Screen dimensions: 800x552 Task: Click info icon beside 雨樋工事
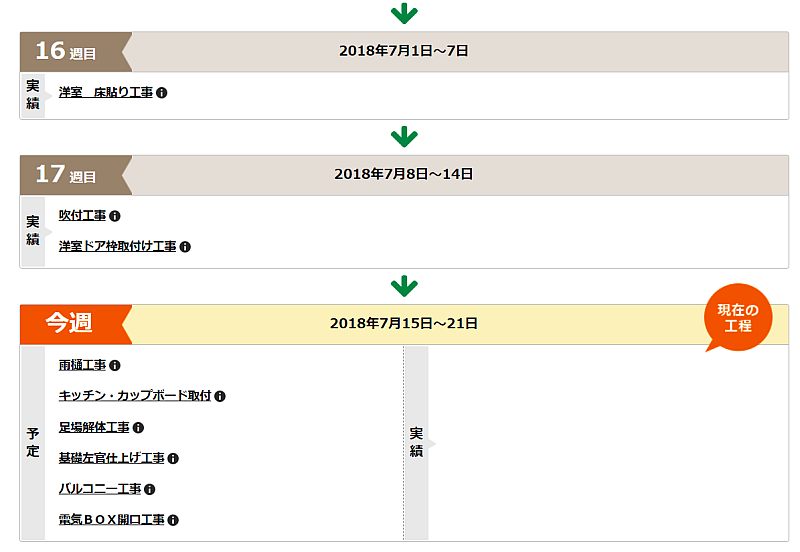click(x=115, y=366)
